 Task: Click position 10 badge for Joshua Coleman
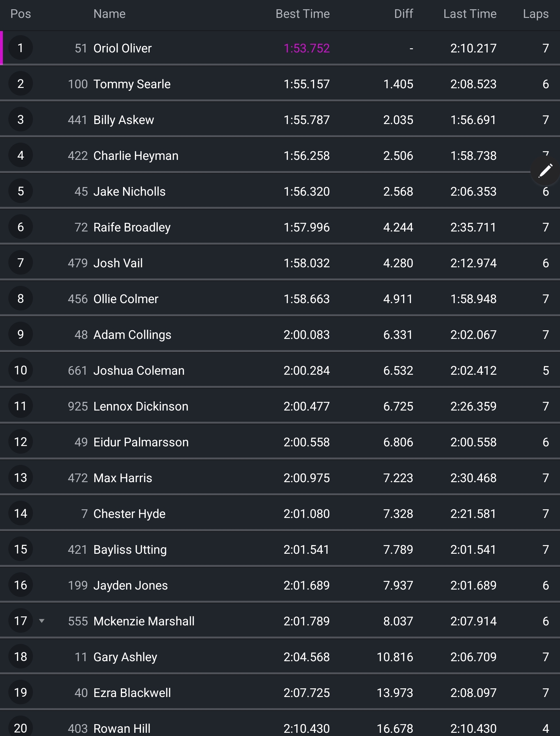(21, 370)
